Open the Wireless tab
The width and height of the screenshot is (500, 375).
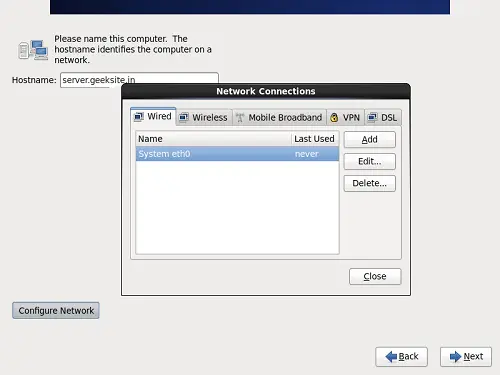[204, 118]
